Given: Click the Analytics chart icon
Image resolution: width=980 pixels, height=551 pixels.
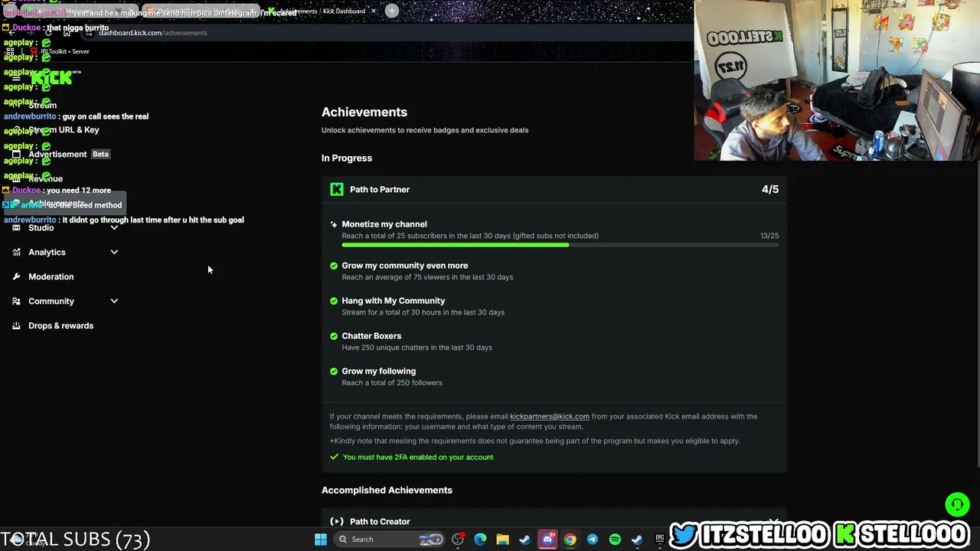Looking at the screenshot, I should click(16, 252).
